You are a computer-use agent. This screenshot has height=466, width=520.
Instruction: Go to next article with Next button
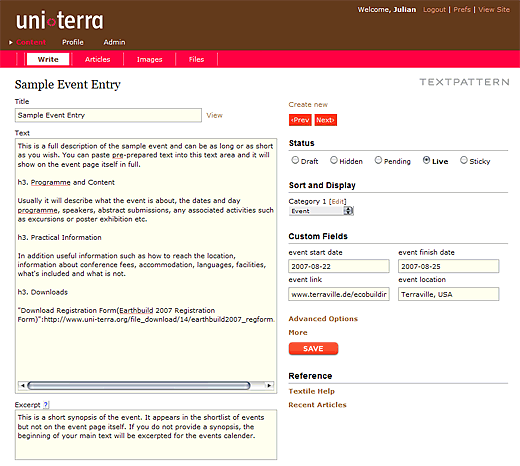click(326, 120)
